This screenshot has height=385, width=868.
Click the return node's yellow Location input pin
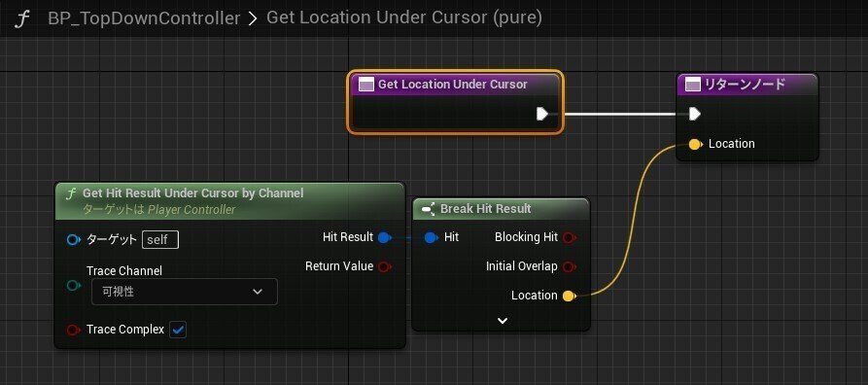tap(695, 145)
